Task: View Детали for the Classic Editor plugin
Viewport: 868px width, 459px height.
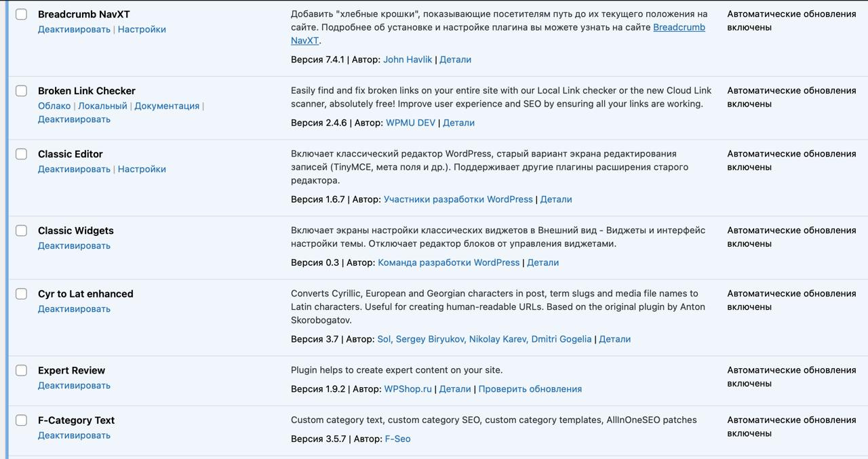Action: (556, 199)
